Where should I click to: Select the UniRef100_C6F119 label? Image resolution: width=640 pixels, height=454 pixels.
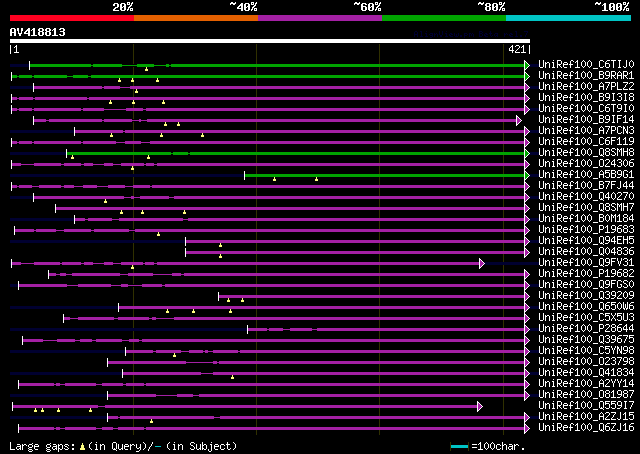586,142
